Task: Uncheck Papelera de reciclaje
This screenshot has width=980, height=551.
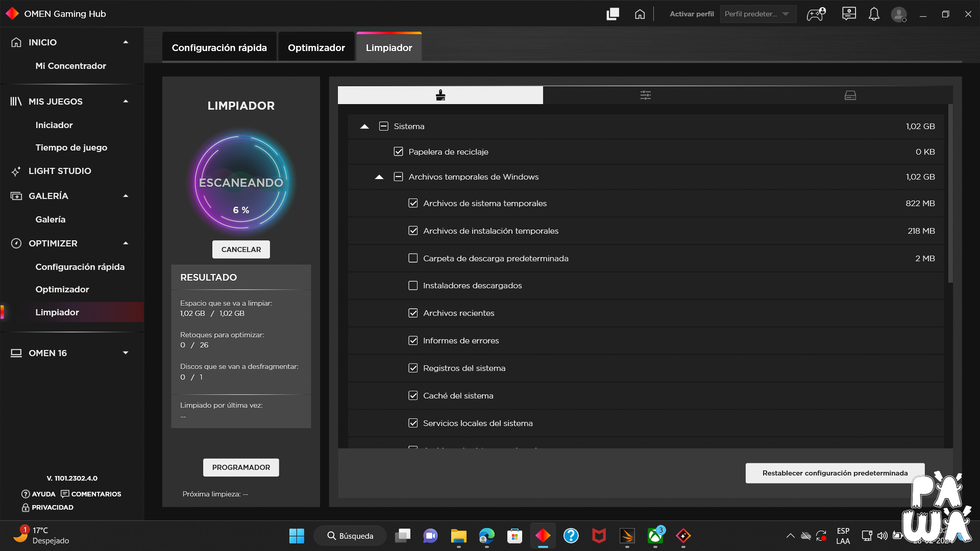Action: click(x=399, y=152)
